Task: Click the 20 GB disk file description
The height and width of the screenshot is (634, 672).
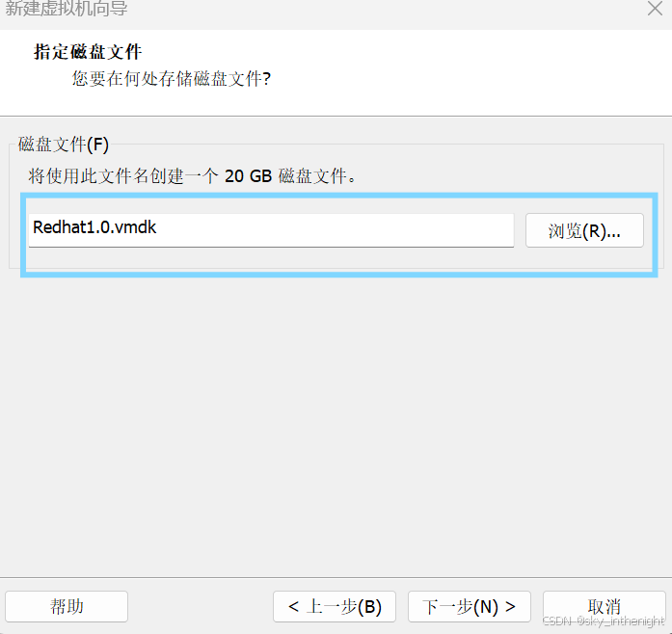Action: click(x=192, y=176)
